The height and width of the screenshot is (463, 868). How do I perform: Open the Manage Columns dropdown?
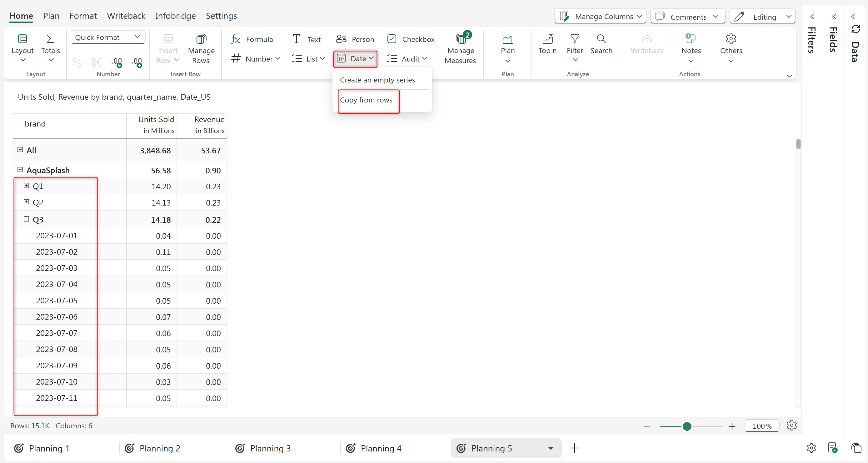[x=600, y=16]
